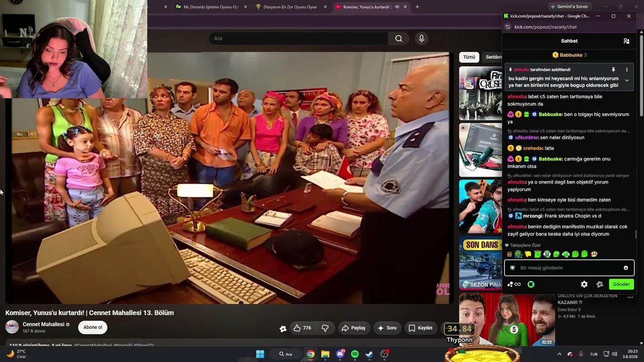The image size is (644, 362).
Task: Open the Windows Start menu
Action: pos(260,354)
